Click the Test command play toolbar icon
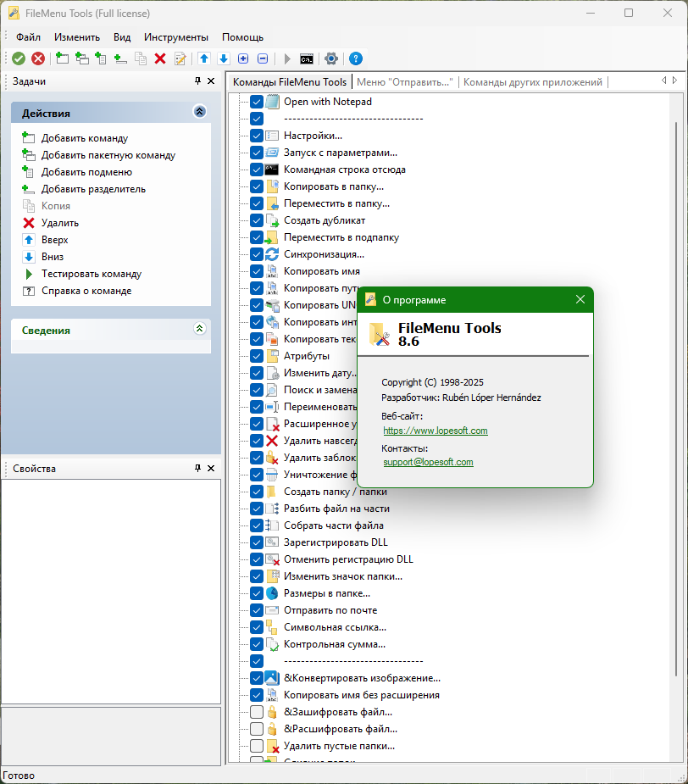This screenshot has width=688, height=784. pyautogui.click(x=287, y=58)
